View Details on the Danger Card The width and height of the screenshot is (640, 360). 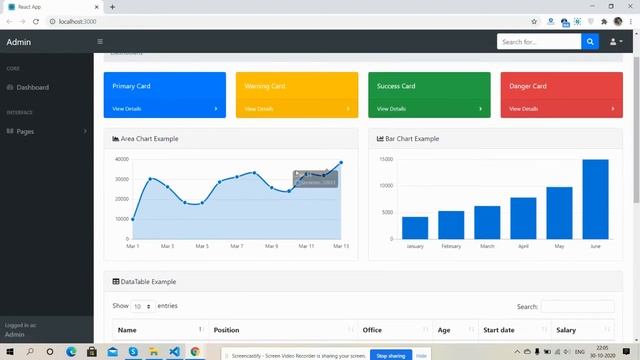[x=523, y=109]
